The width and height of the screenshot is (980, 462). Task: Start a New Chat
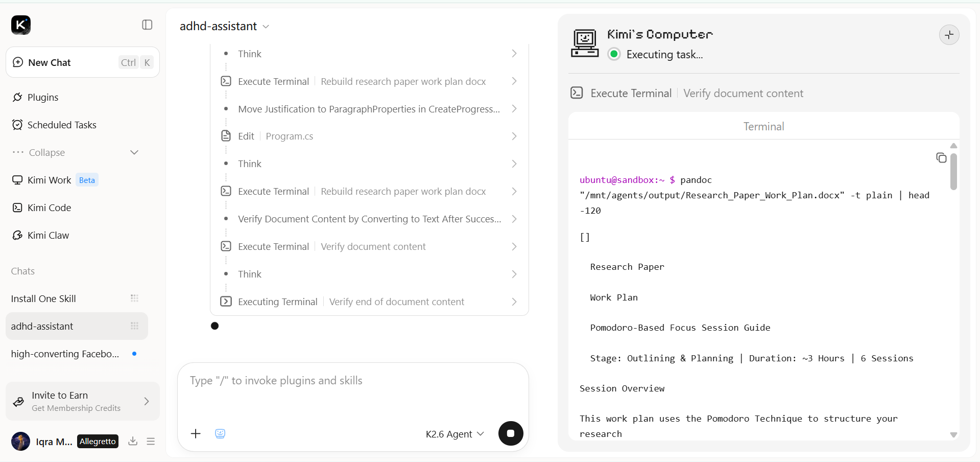point(83,62)
